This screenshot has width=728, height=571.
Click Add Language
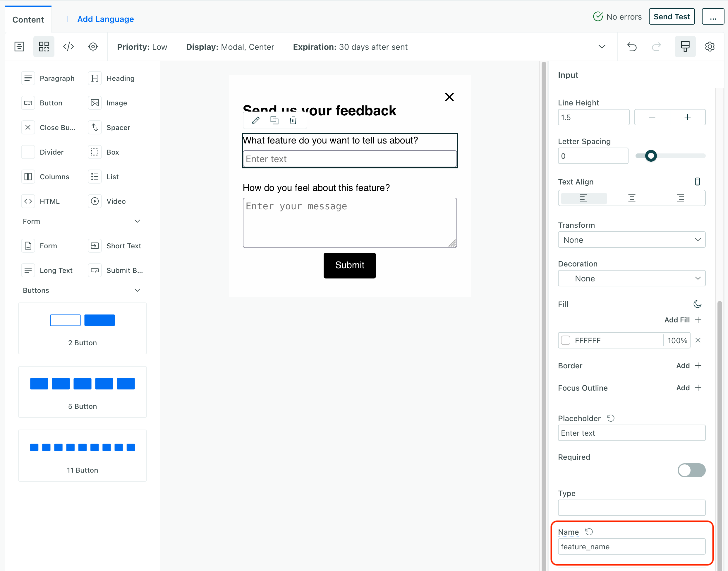(98, 19)
